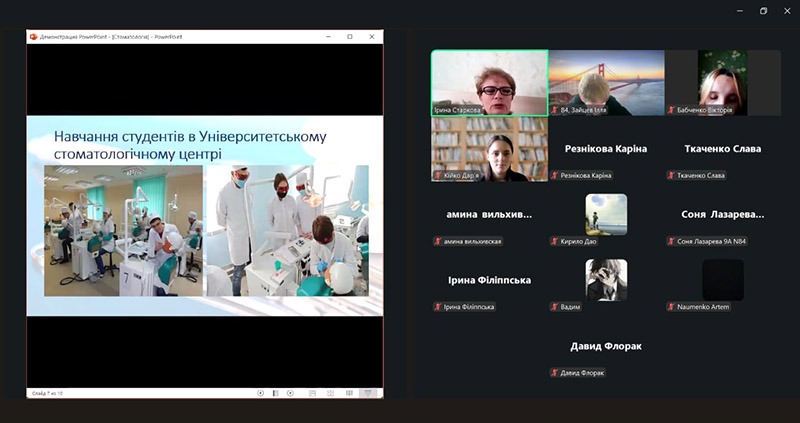The height and width of the screenshot is (423, 800).
Task: Click the slide counter text in status bar
Action: (47, 393)
